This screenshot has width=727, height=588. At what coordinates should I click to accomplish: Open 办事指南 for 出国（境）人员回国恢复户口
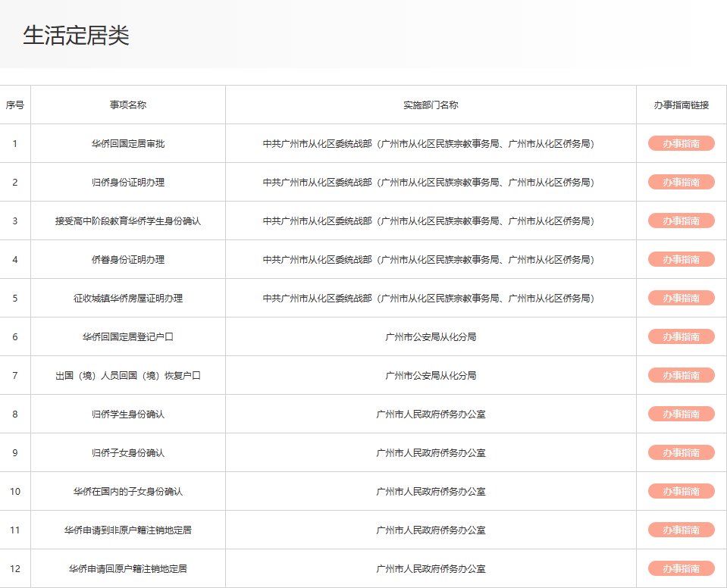681,375
